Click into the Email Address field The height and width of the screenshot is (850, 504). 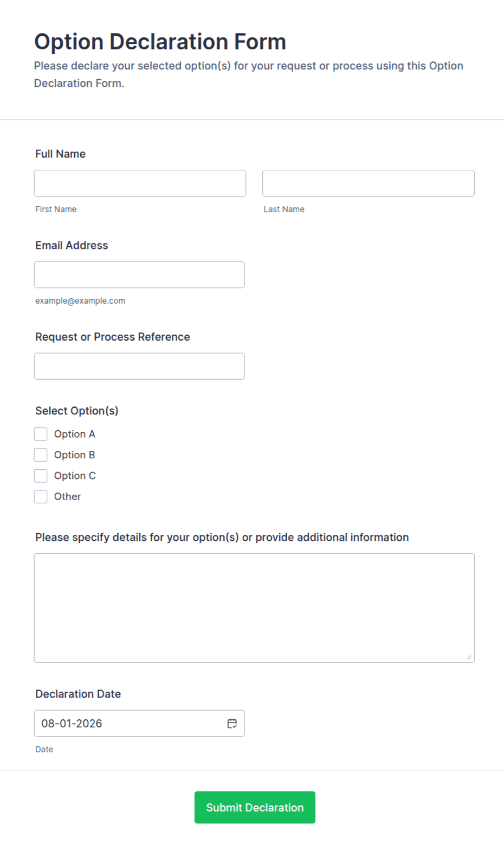[139, 274]
